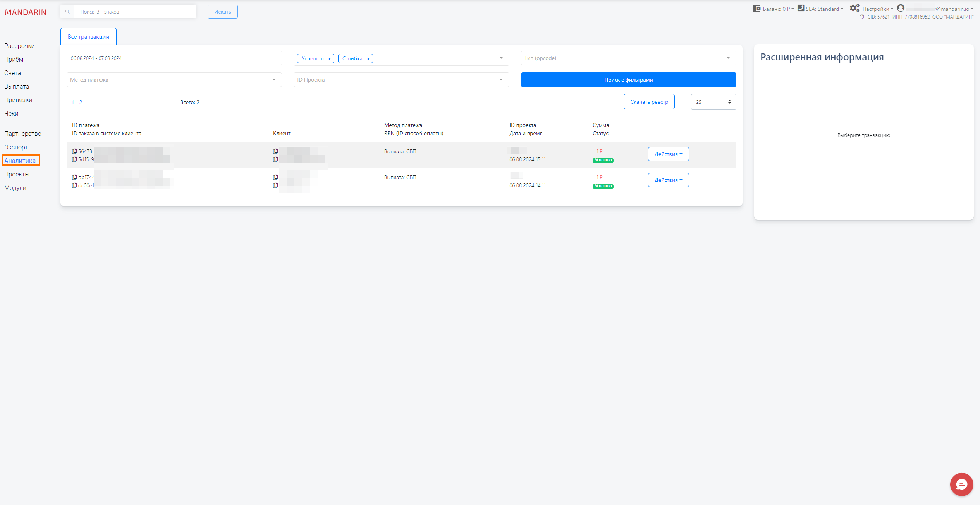The image size is (980, 505).
Task: Click Поиск с фильтрами button
Action: pyautogui.click(x=628, y=80)
